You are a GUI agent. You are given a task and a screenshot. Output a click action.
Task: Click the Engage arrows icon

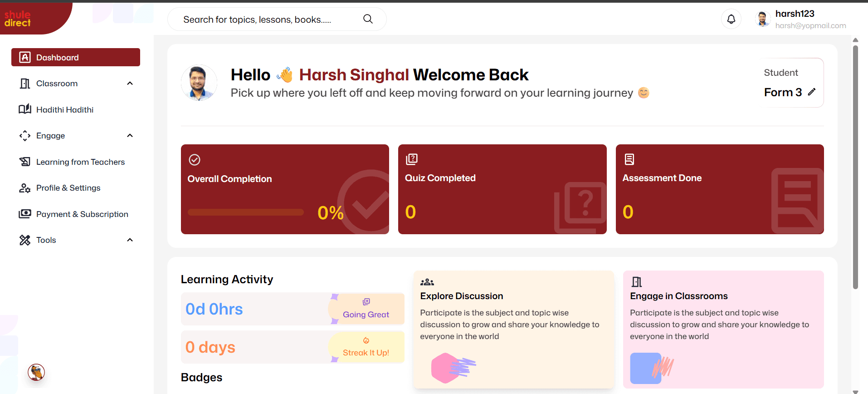(x=25, y=136)
